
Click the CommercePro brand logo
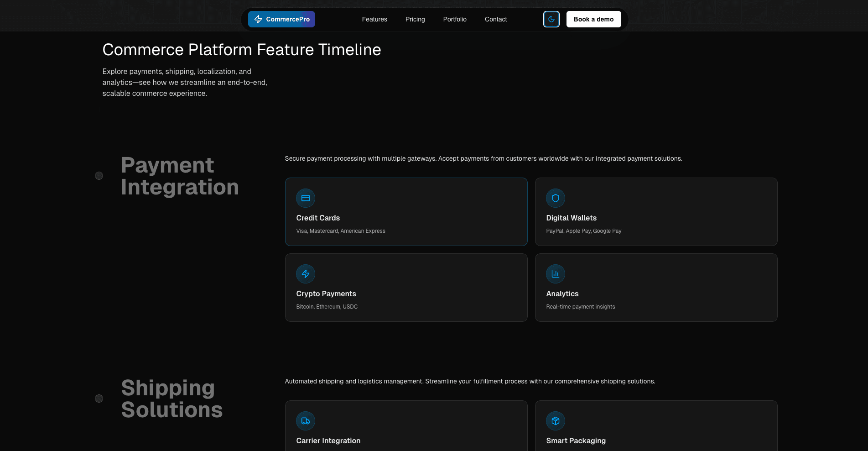[x=281, y=19]
